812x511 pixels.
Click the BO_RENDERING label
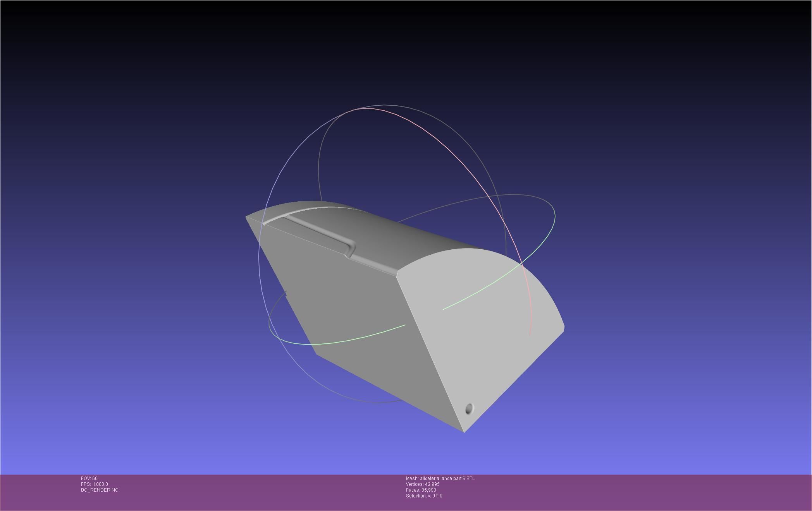tap(100, 490)
